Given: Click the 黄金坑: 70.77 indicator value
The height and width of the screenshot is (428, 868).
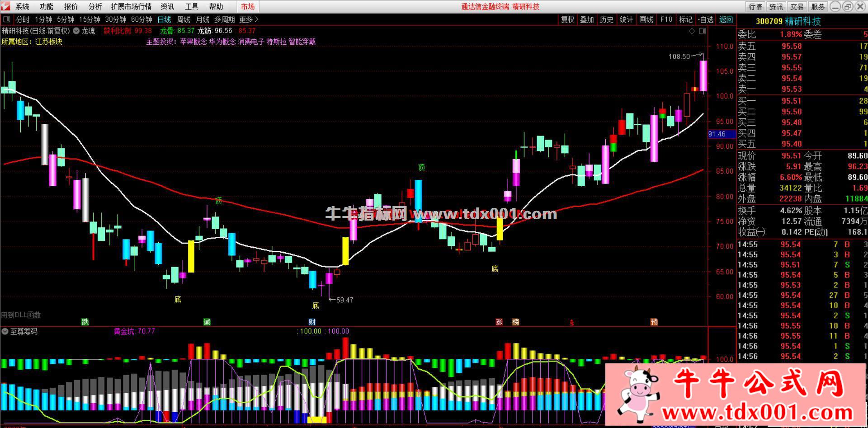Looking at the screenshot, I should [x=134, y=331].
